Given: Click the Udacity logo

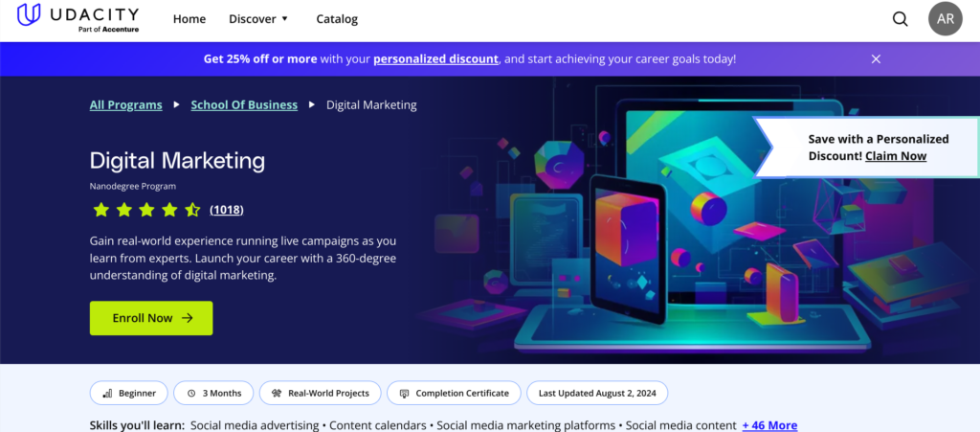Looking at the screenshot, I should click(78, 19).
